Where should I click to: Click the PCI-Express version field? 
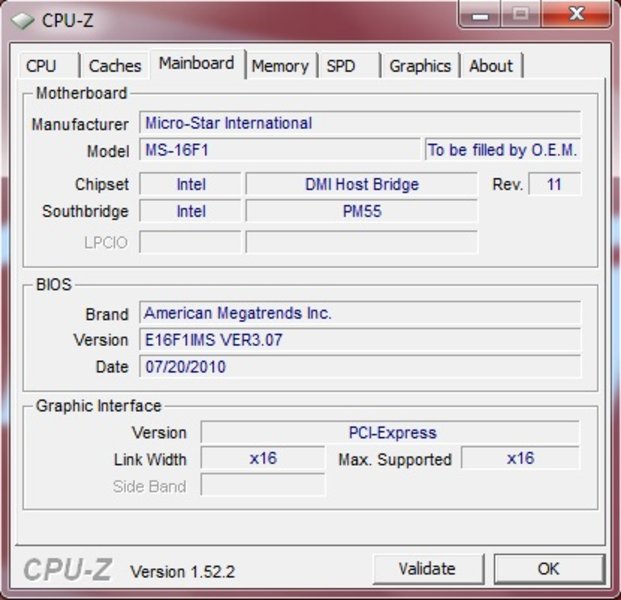[x=390, y=432]
